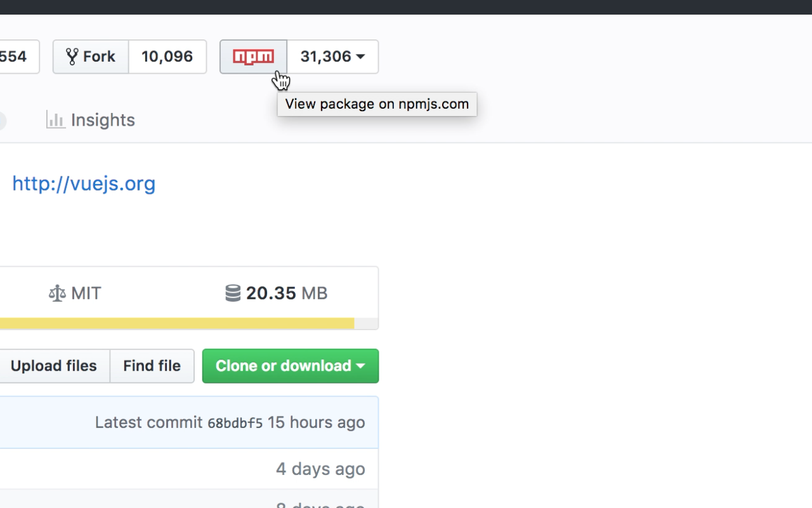Open the http://vuejs.org link
This screenshot has height=508, width=812.
83,184
